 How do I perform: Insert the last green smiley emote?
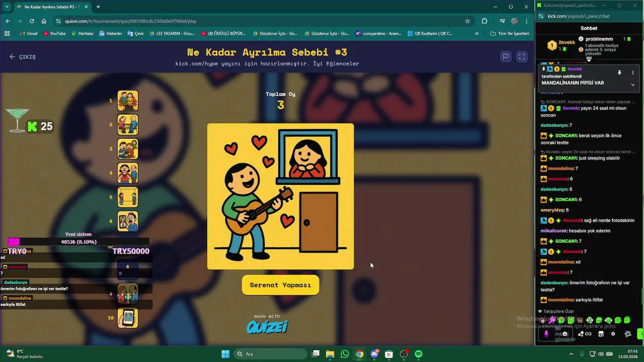(627, 320)
